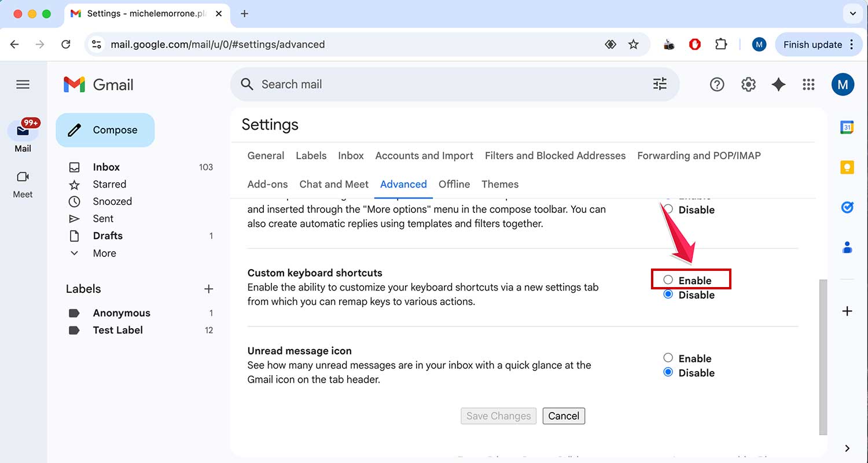
Task: Open the quick settings gear
Action: [748, 84]
